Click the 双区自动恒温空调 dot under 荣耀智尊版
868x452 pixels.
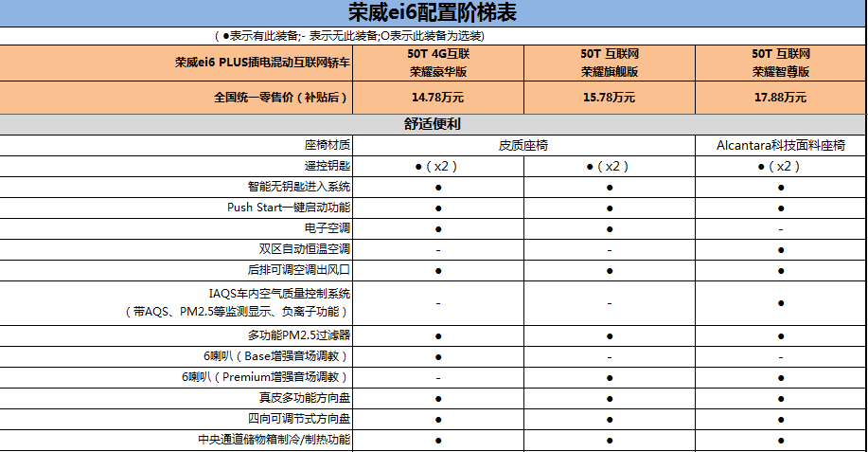coord(781,250)
